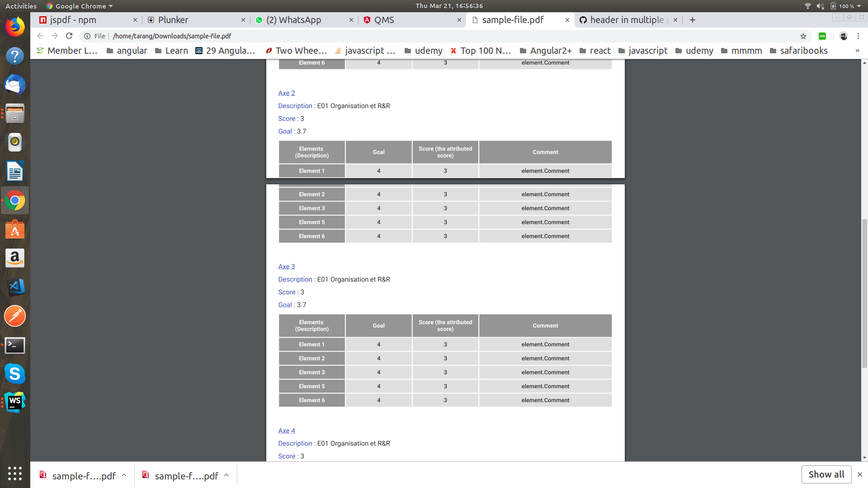Launch WebStorm from the dock

tap(15, 401)
